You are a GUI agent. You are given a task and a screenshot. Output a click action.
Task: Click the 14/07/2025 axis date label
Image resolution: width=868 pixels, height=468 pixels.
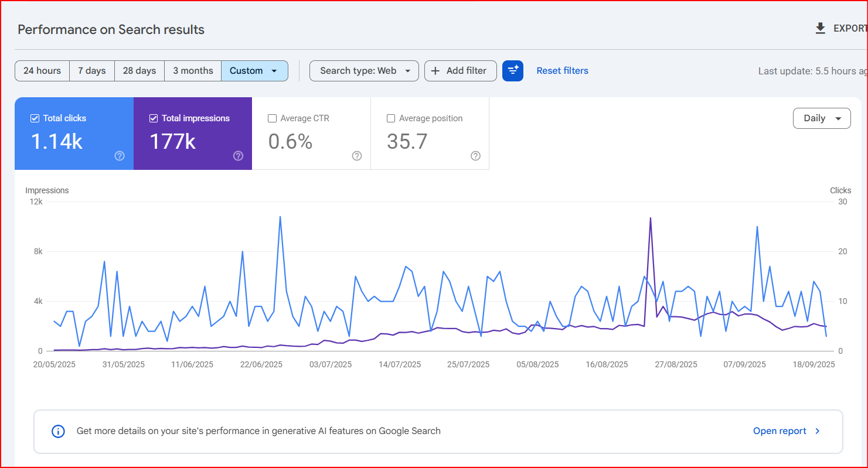click(x=400, y=364)
